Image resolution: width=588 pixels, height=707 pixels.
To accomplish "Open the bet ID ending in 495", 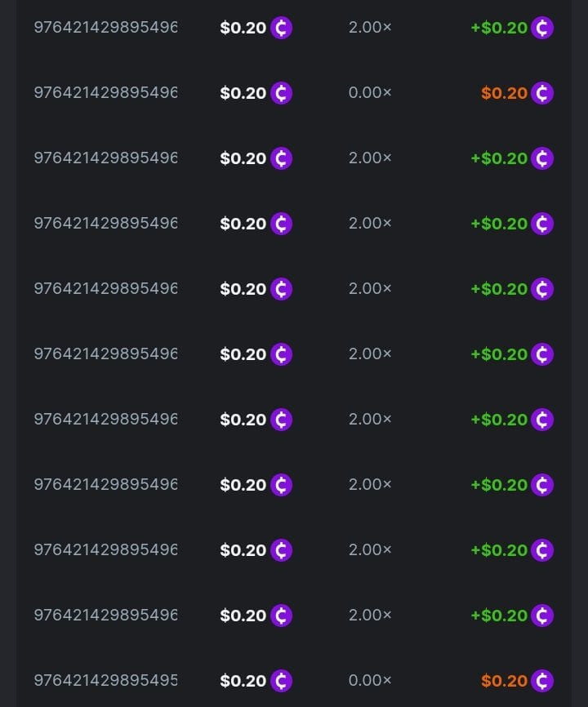I will click(x=105, y=680).
